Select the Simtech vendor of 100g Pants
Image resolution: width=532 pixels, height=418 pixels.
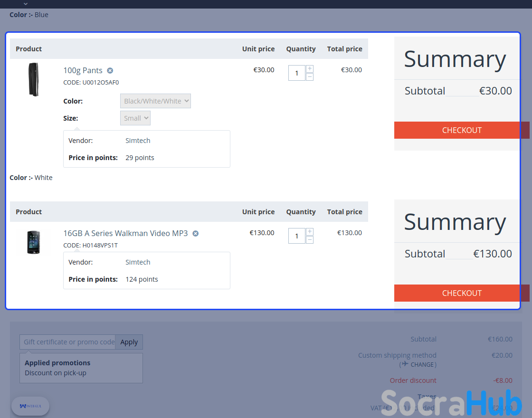click(x=138, y=141)
